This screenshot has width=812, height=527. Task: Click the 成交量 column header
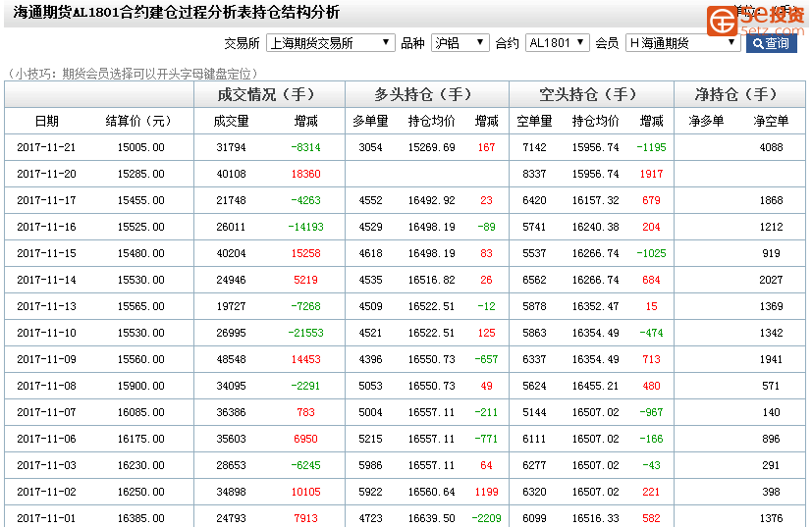coord(231,121)
